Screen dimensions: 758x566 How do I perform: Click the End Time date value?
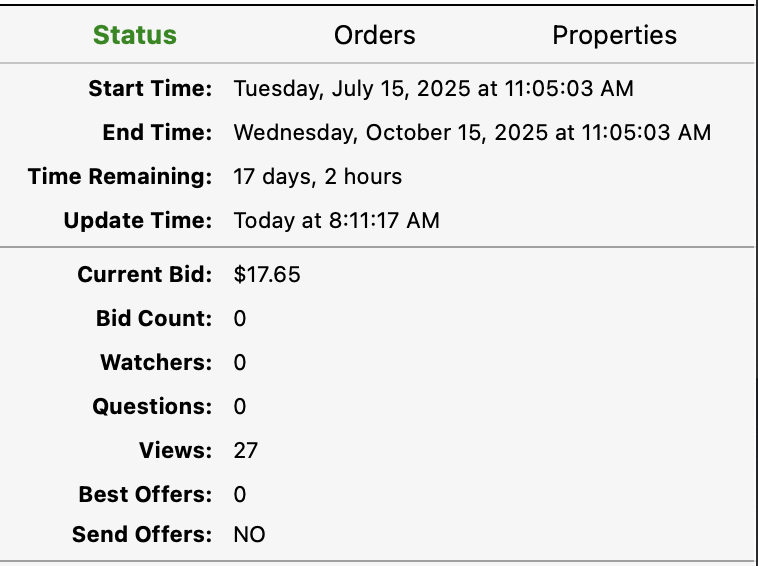click(472, 133)
